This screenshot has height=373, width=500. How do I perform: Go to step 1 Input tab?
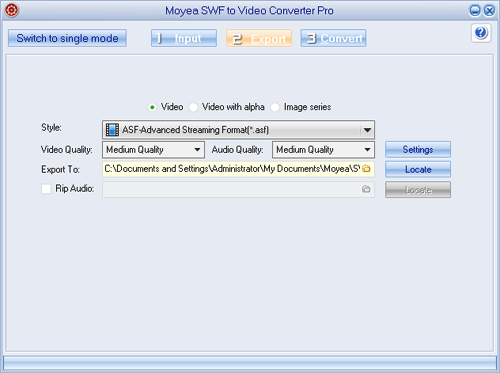tap(184, 38)
